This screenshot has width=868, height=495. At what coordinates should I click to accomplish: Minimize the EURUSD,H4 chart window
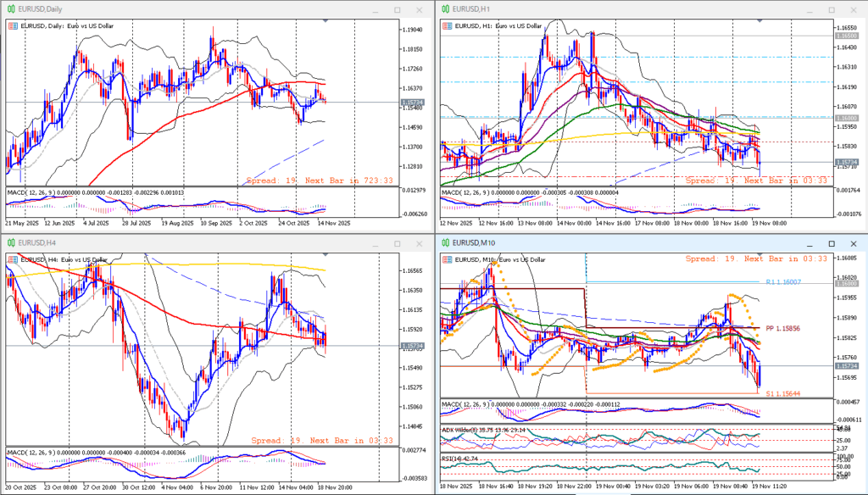tap(375, 242)
